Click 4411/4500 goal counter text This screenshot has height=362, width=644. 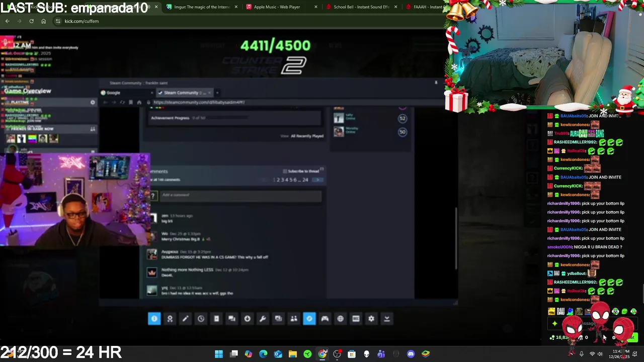click(275, 46)
